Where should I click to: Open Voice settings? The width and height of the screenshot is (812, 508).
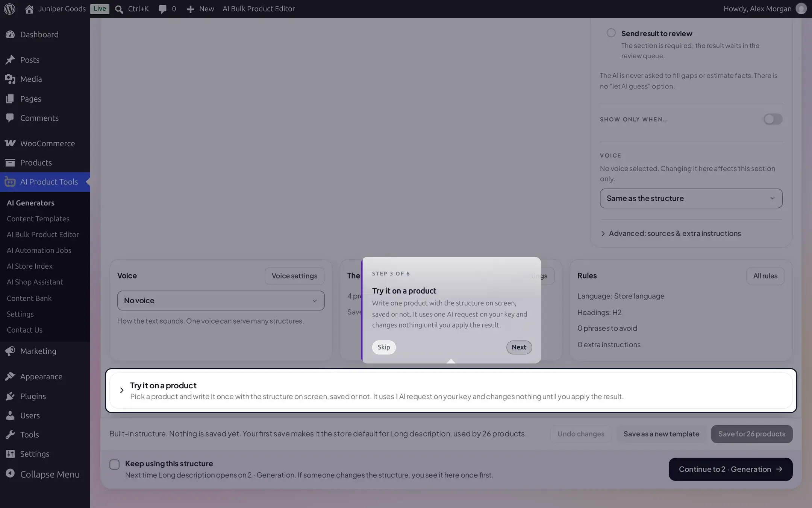294,276
